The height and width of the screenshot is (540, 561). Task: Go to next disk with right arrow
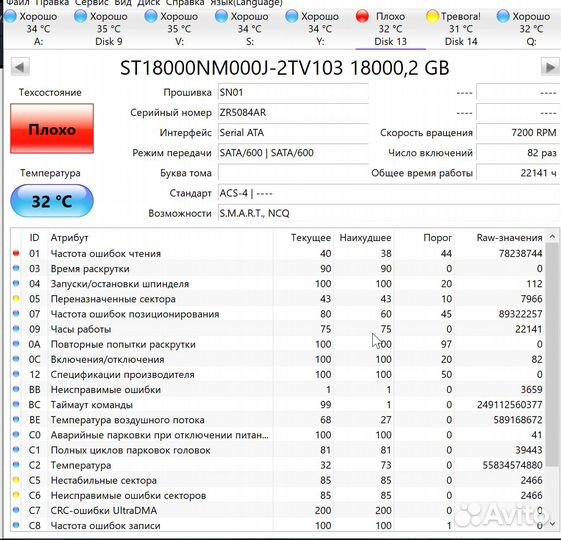550,67
